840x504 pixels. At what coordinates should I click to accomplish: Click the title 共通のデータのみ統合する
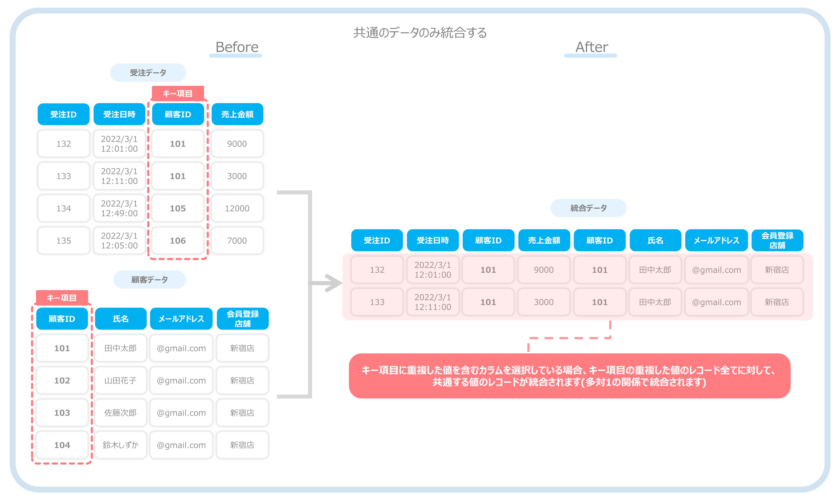pos(420,33)
